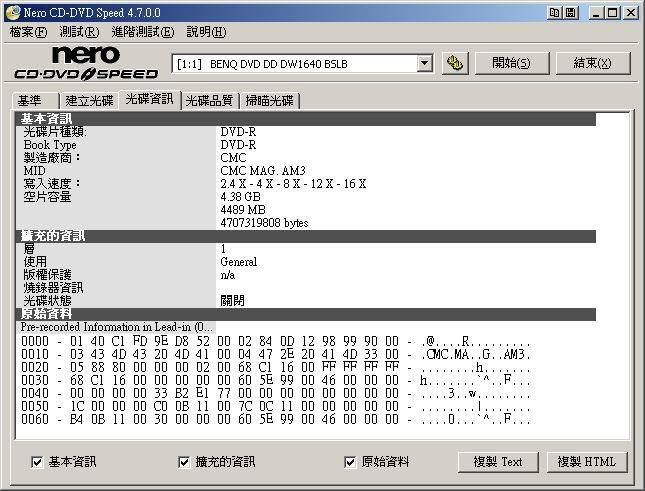Click the 光碟狀態 label

point(47,301)
